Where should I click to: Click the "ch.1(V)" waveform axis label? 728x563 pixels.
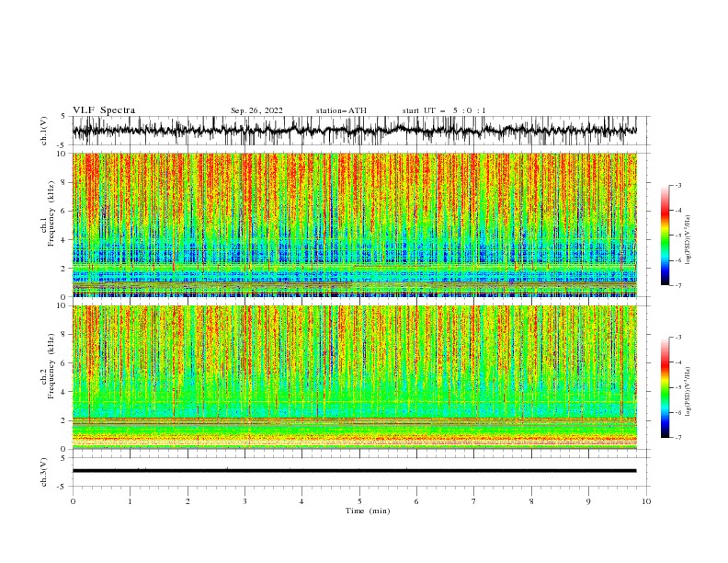point(44,131)
